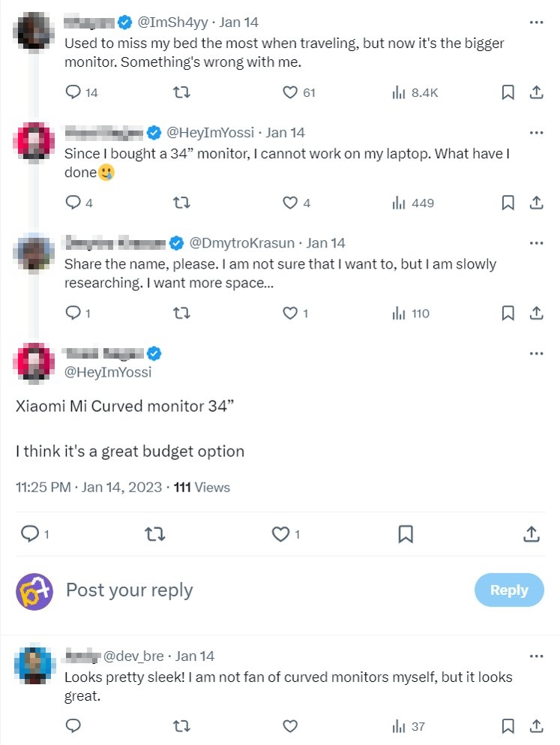560x745 pixels.
Task: Open @dev_bre's profile avatar
Action: pyautogui.click(x=34, y=665)
